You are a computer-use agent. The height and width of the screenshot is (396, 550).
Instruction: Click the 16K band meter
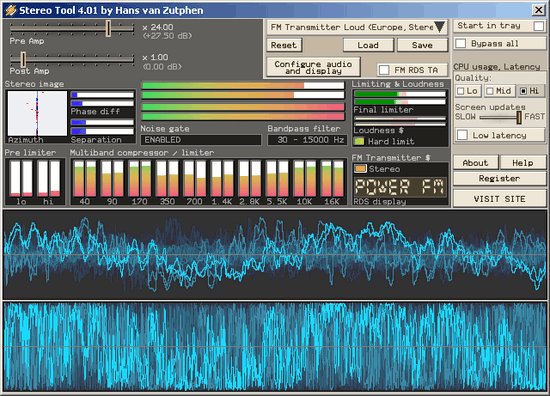click(333, 179)
